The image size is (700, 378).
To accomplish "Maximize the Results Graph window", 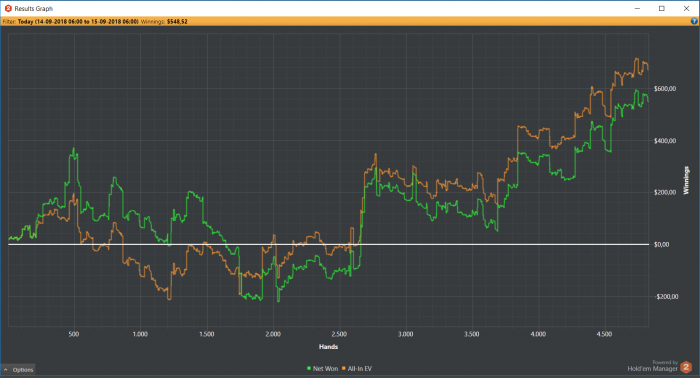I will pyautogui.click(x=662, y=8).
